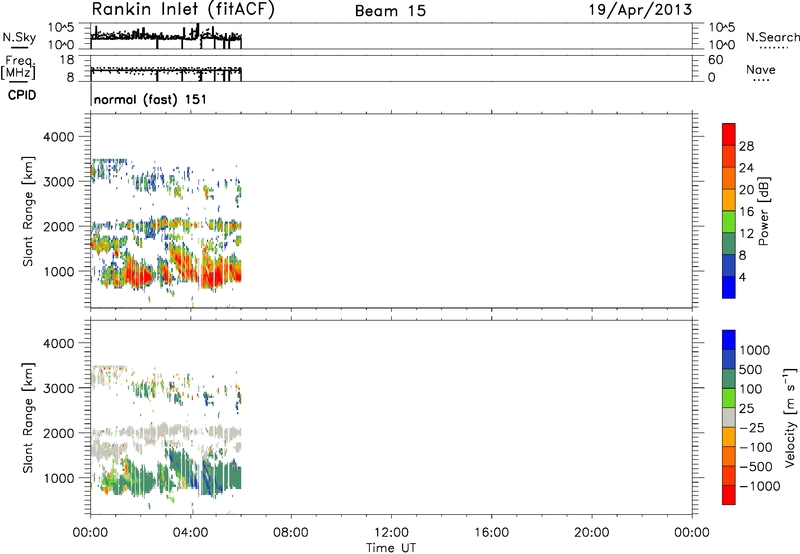Click the '-100' value on the Velocity colorbar
800x554 pixels.
coord(756,447)
